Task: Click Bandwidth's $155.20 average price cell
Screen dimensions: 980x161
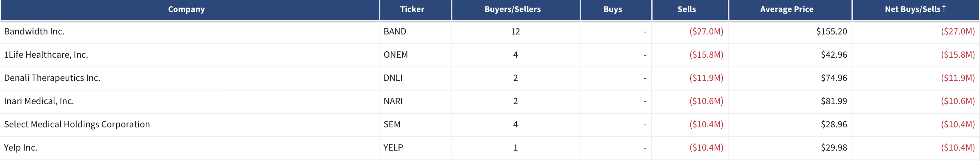Action: pyautogui.click(x=790, y=31)
